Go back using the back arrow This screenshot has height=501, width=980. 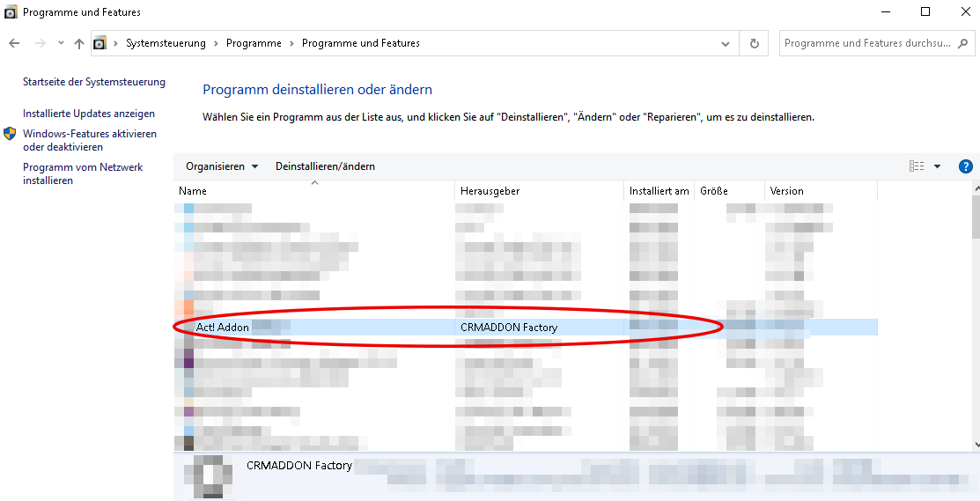(14, 43)
